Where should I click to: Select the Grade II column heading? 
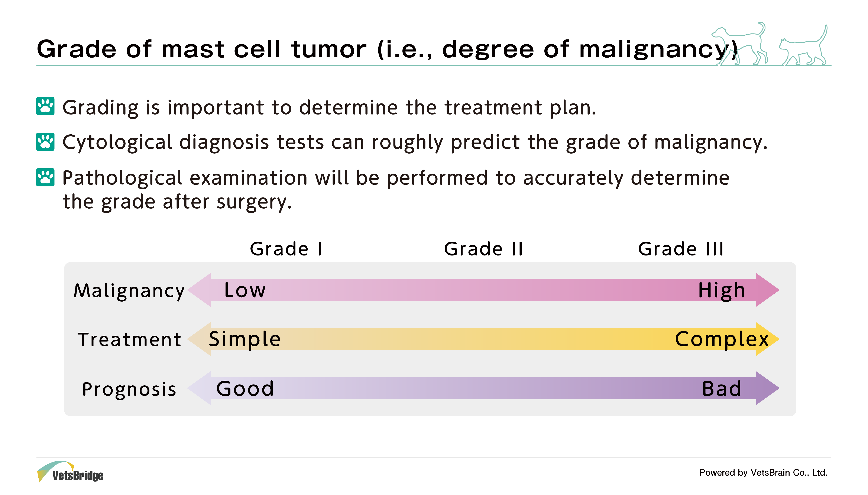483,249
